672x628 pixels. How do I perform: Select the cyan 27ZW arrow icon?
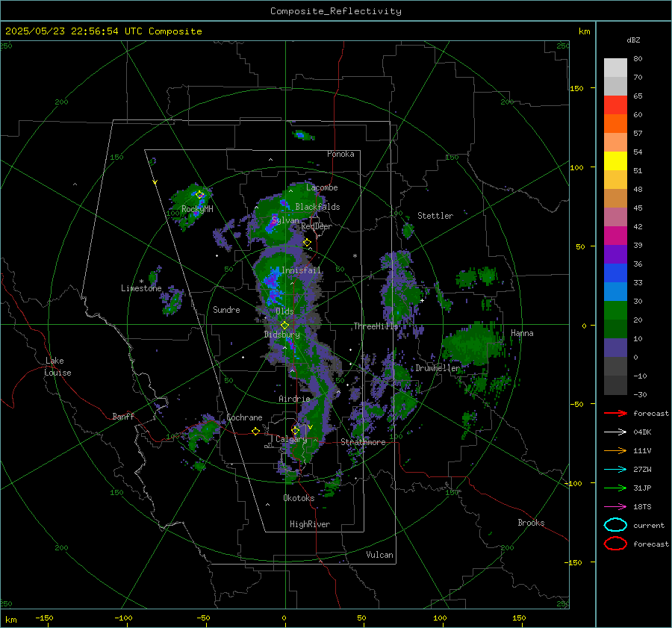tap(615, 470)
